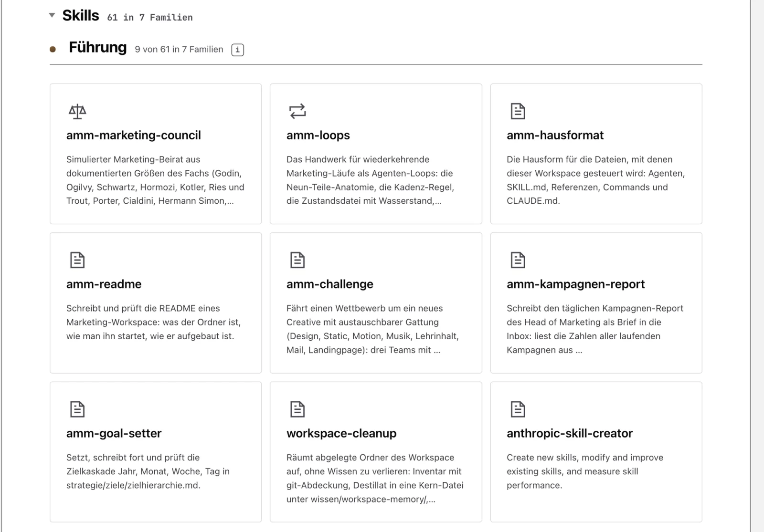The height and width of the screenshot is (532, 764).
Task: Open the anthropic-skill-creator title
Action: click(570, 433)
